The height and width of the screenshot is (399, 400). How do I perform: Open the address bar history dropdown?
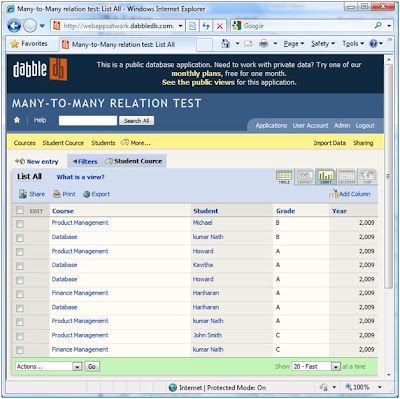click(180, 26)
